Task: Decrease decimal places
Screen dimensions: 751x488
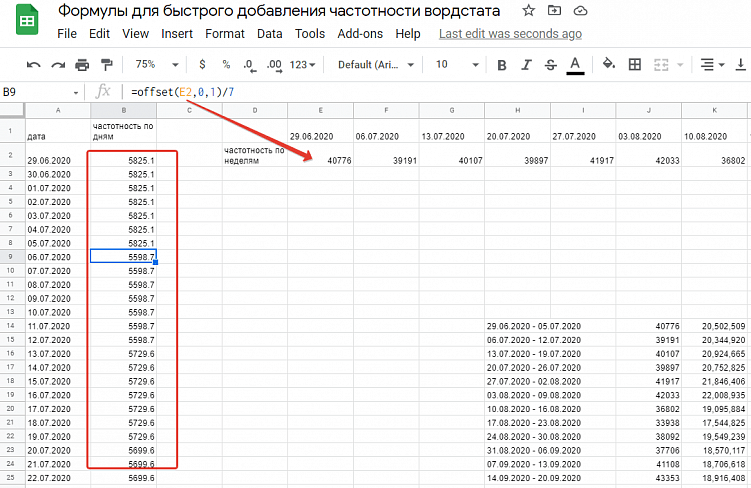Action: [250, 65]
